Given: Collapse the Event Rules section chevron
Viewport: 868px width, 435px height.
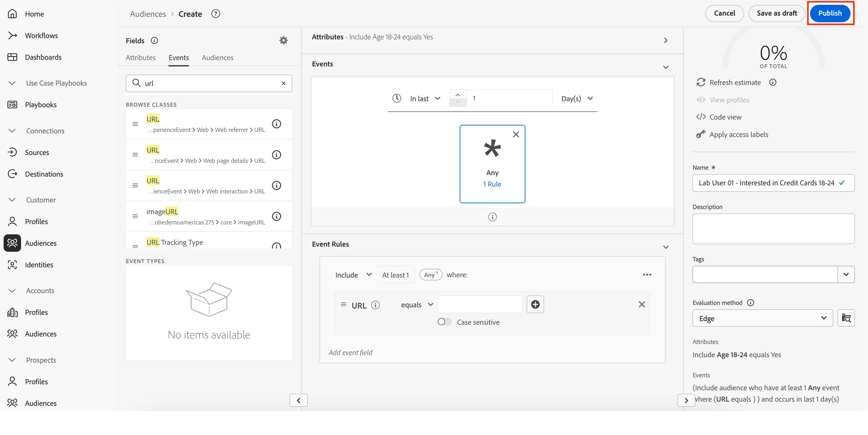Looking at the screenshot, I should 666,247.
